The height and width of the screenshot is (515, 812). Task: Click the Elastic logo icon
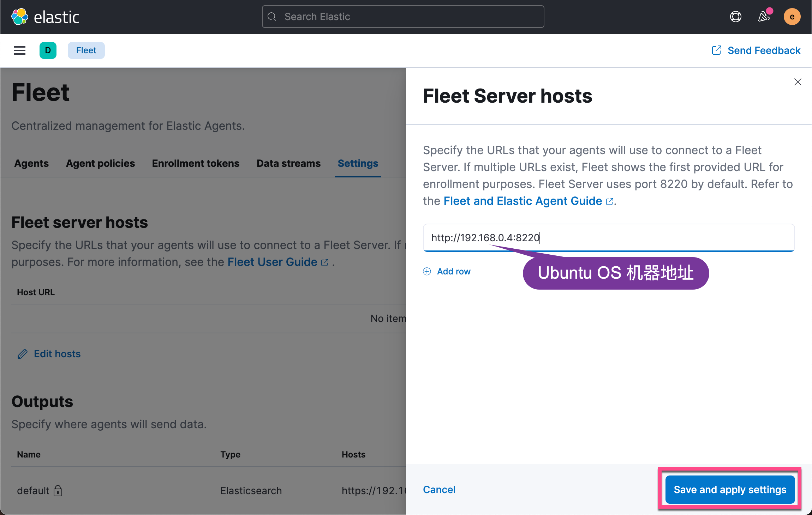pos(20,17)
